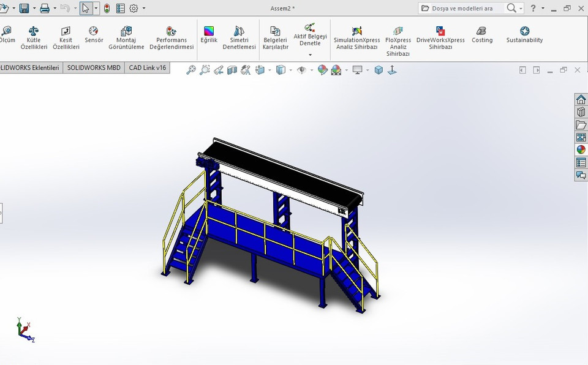Open the Options gear icon
588x365 pixels.
[x=134, y=8]
